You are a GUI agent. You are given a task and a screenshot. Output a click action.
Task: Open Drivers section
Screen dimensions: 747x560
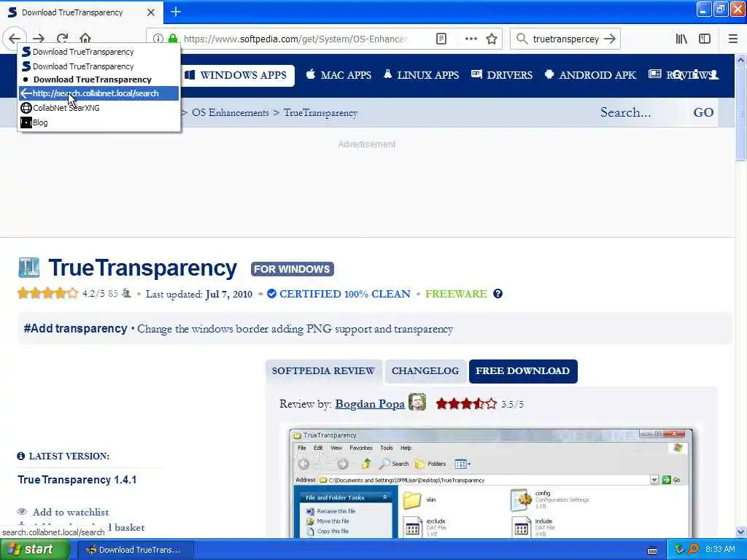pos(502,75)
